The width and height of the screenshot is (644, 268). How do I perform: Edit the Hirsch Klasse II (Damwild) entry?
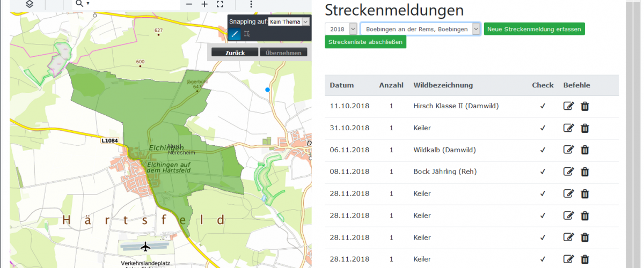coord(569,106)
